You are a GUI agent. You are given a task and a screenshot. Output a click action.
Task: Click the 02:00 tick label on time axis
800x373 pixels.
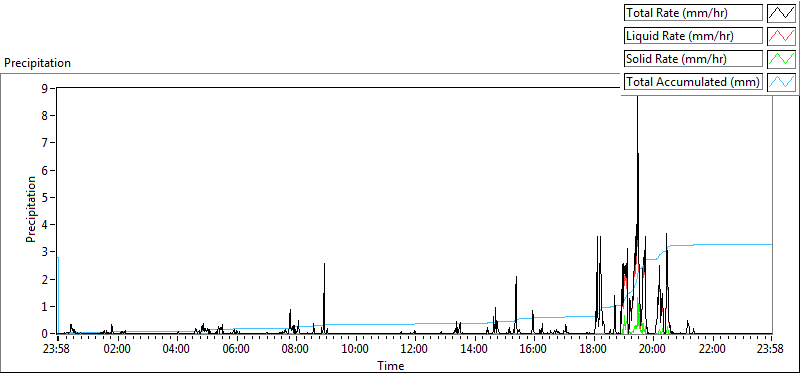[x=118, y=350]
